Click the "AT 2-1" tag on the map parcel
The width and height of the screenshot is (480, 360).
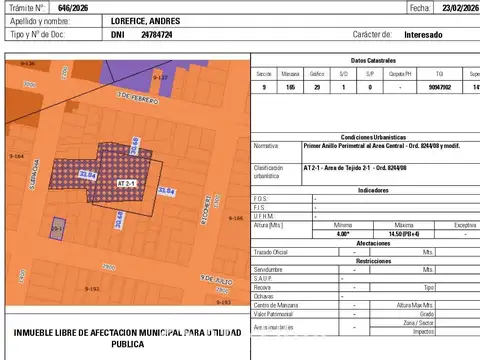126,183
